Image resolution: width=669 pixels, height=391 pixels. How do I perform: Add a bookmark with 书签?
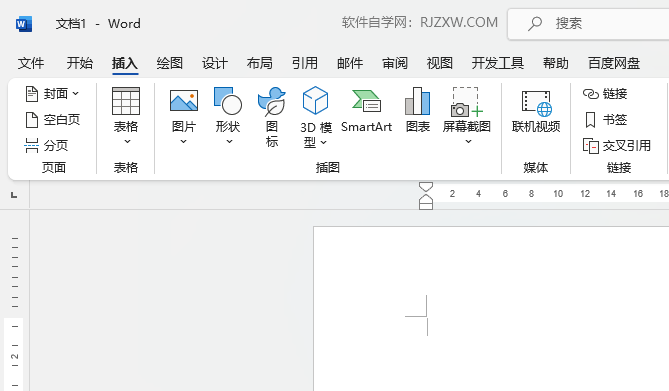[605, 120]
